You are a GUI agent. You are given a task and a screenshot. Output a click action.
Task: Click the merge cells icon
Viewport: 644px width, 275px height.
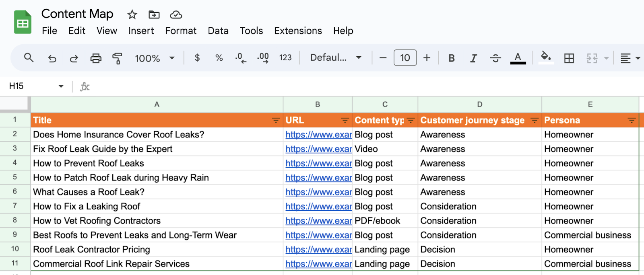592,58
